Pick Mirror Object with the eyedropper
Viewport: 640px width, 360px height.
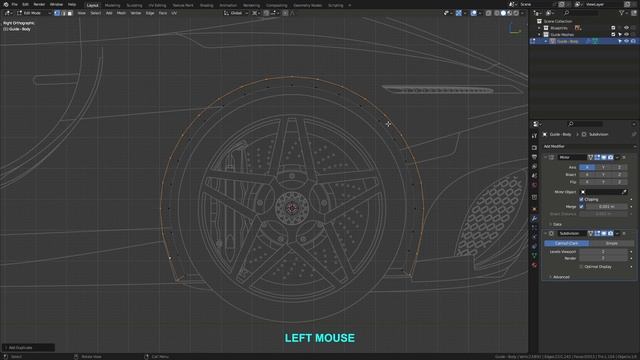624,192
